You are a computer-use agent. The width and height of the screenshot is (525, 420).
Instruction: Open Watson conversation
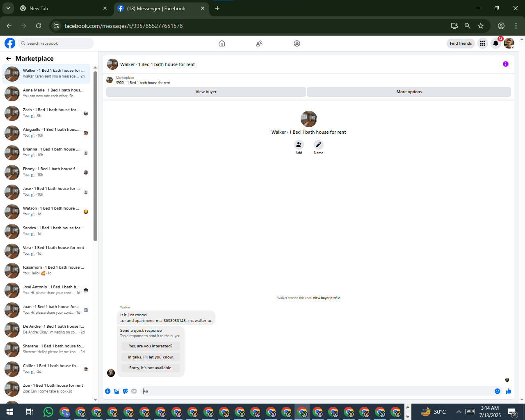[x=46, y=211]
